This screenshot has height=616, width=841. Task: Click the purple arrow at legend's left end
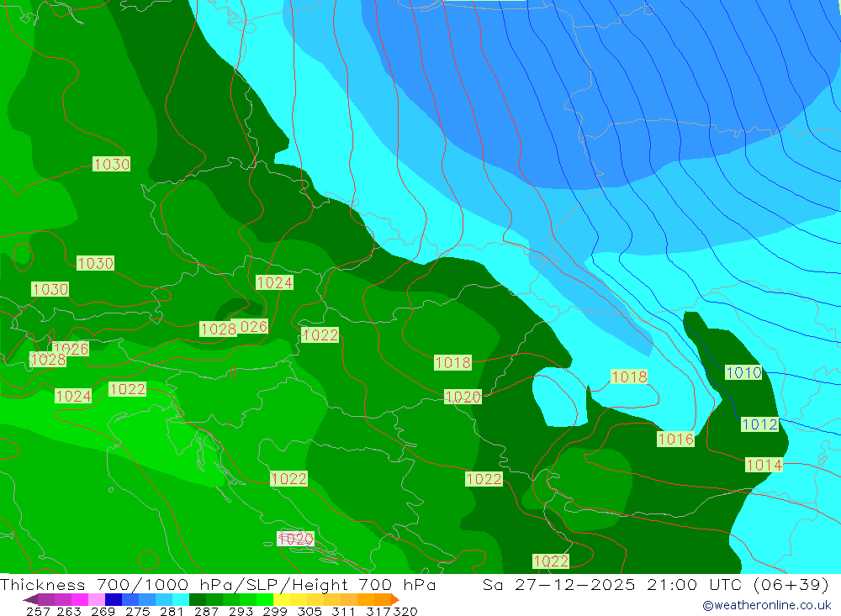(x=30, y=599)
